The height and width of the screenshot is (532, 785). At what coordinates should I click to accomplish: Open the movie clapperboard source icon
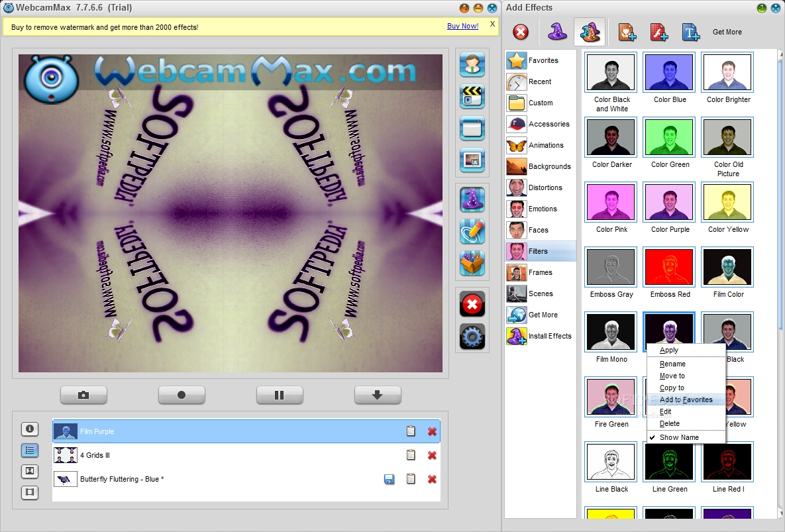pyautogui.click(x=472, y=96)
